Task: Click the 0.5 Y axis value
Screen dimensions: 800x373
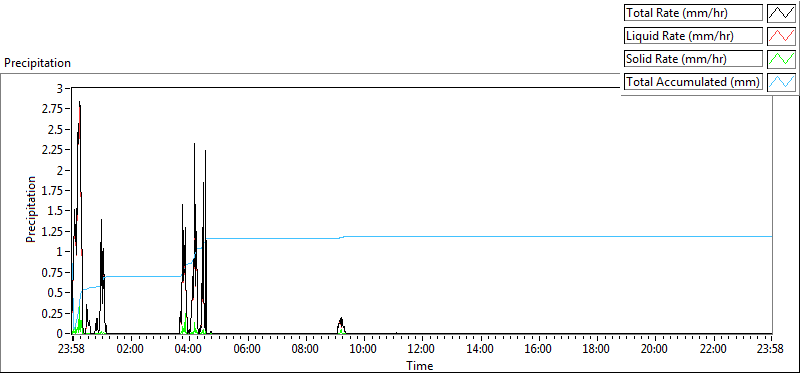Action: click(x=56, y=292)
